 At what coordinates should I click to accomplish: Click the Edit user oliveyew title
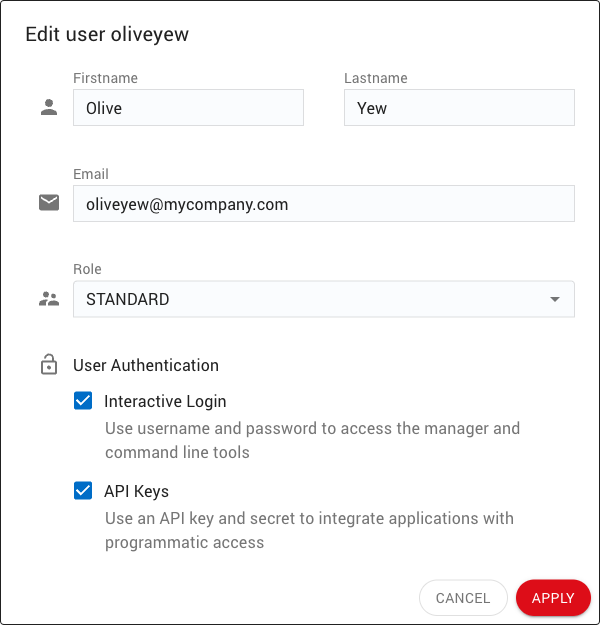[x=107, y=35]
